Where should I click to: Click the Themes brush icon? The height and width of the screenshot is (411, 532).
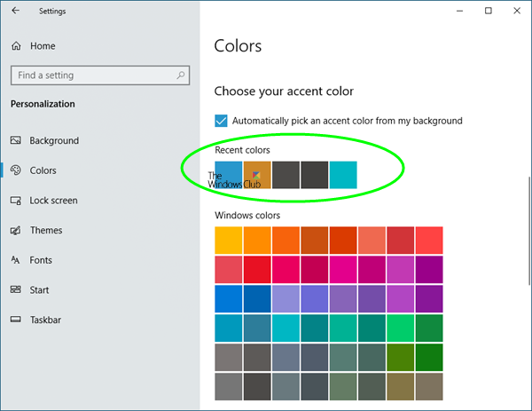(16, 231)
